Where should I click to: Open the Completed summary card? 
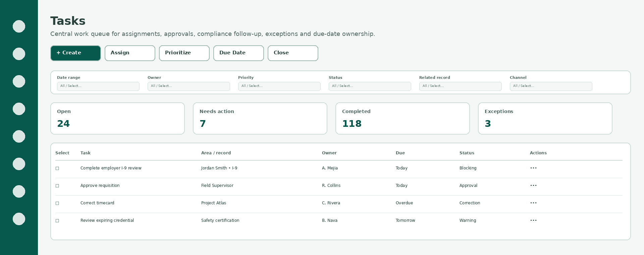coord(402,118)
